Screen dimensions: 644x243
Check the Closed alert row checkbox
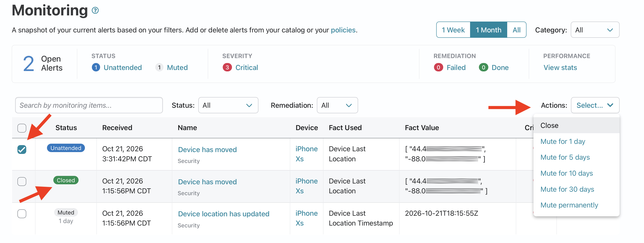22,181
